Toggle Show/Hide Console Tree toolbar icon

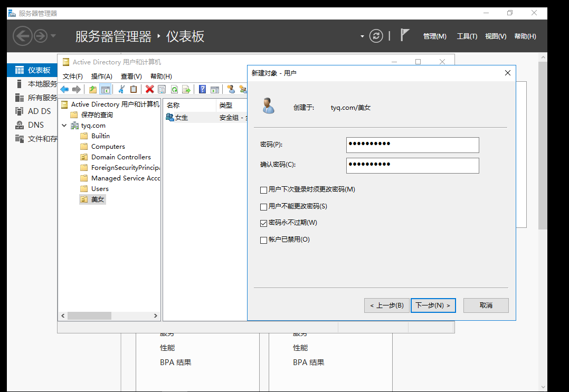[105, 89]
